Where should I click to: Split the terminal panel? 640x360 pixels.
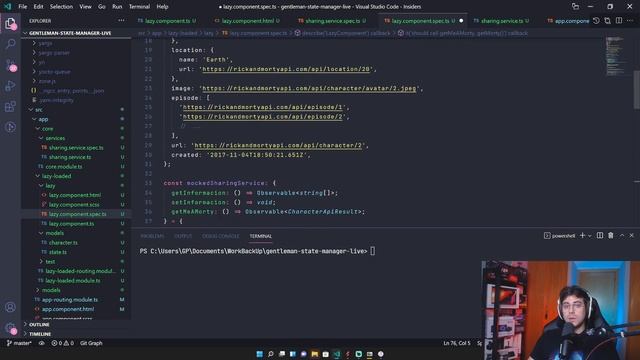(600, 236)
